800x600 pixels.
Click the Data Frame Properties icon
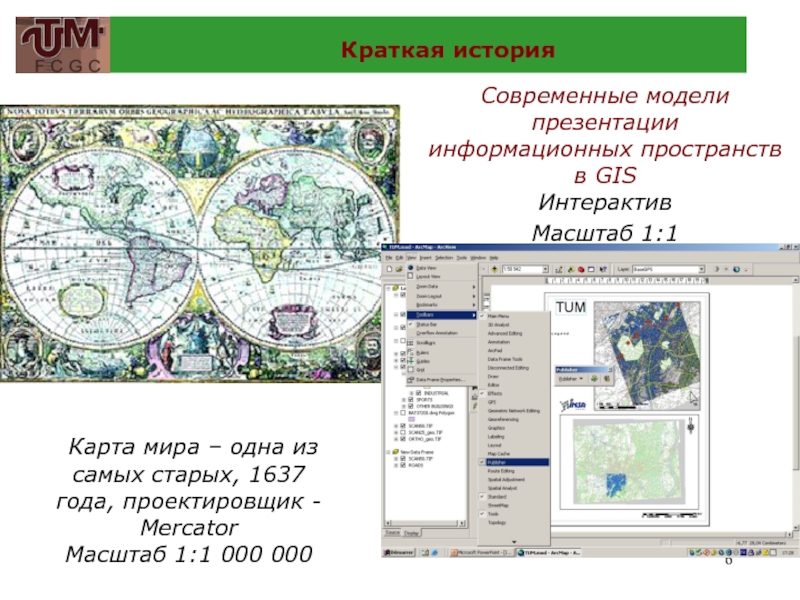[410, 380]
